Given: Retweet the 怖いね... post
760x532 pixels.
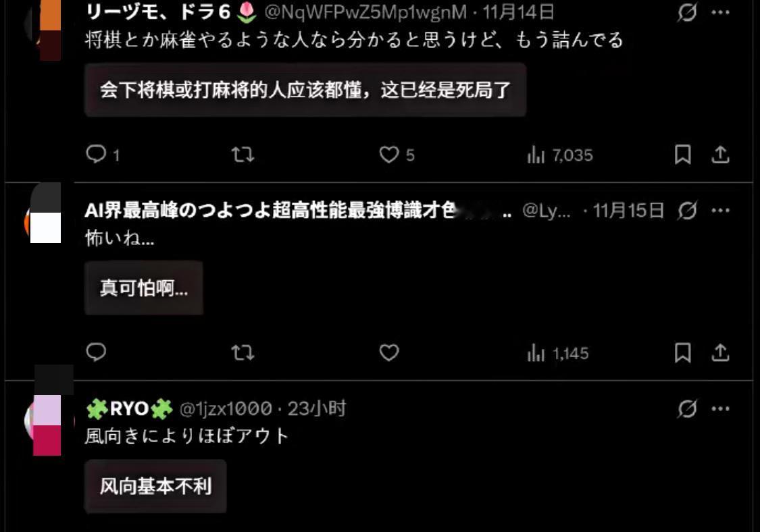Looking at the screenshot, I should 243,352.
